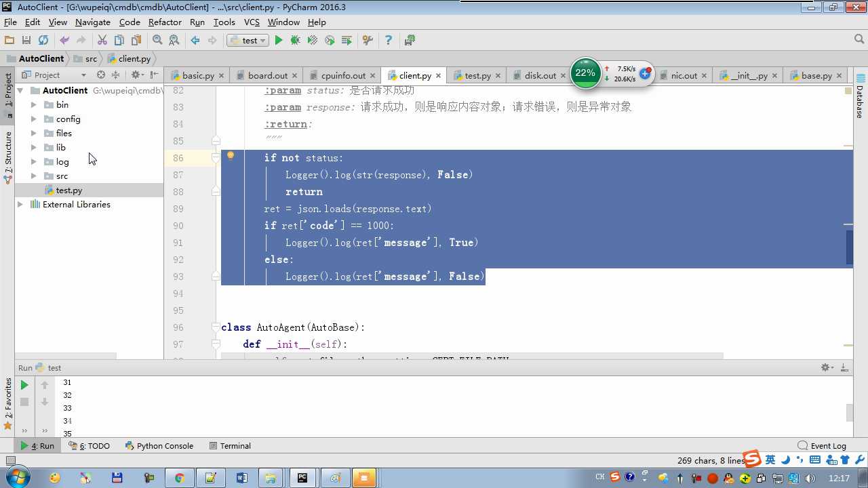The width and height of the screenshot is (868, 488).
Task: Click the intention light bulb on line 86
Action: point(231,156)
